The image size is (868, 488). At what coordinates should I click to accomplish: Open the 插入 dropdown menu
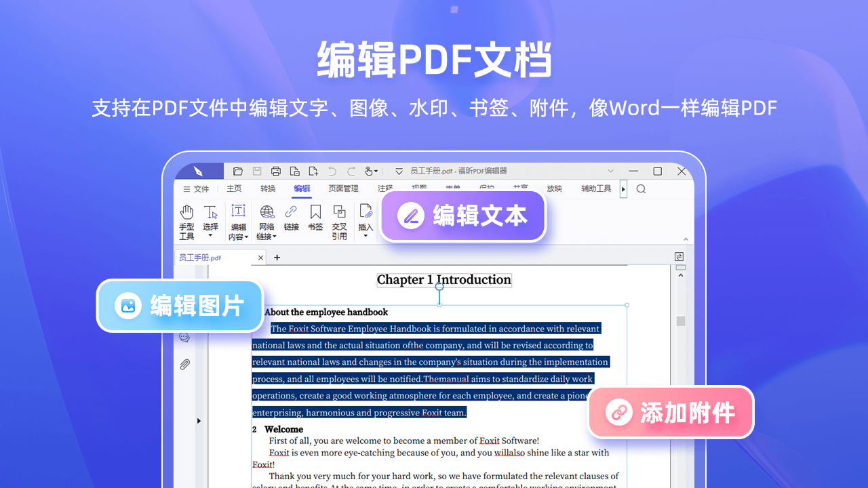click(365, 236)
